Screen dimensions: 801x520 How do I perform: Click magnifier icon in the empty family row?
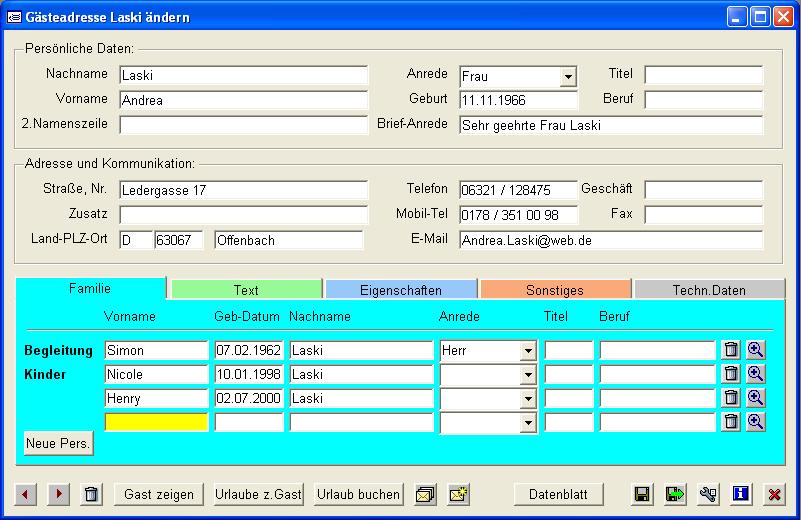(756, 422)
